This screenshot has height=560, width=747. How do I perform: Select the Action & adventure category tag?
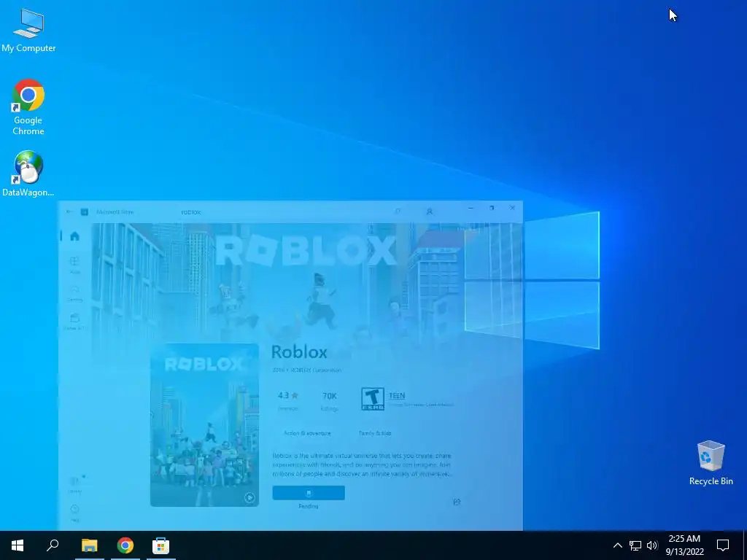(307, 433)
